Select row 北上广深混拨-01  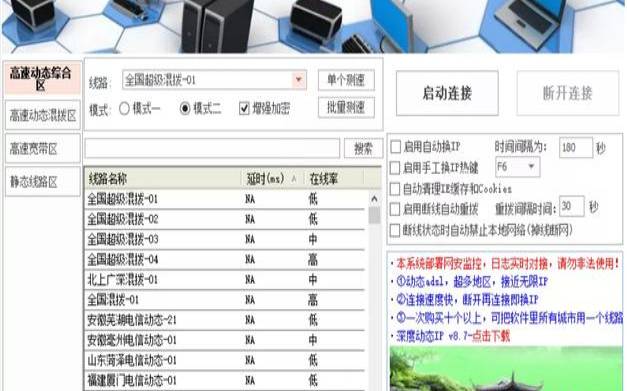click(225, 279)
